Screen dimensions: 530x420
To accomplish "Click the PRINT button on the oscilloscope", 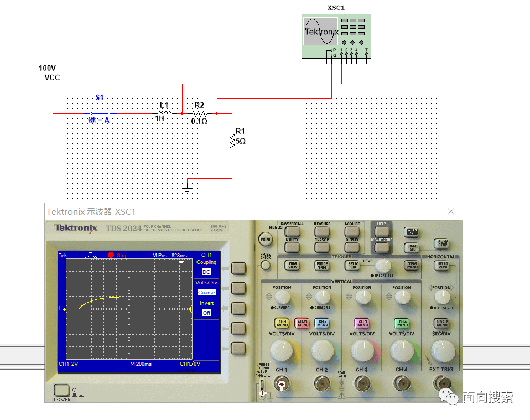I will (266, 240).
